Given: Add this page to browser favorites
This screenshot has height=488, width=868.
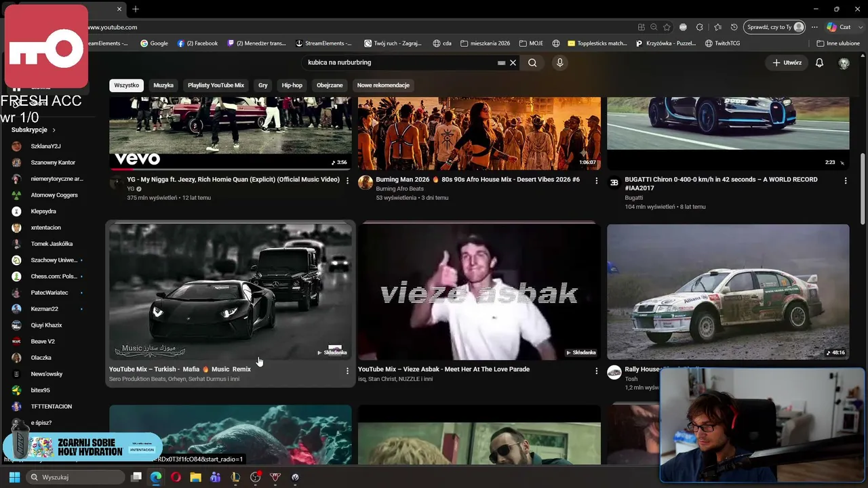Looking at the screenshot, I should click(667, 27).
